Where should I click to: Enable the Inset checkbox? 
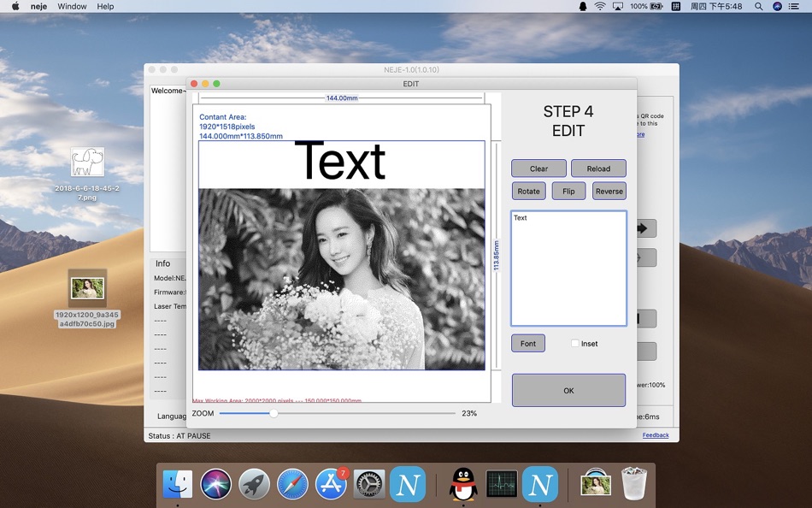pyautogui.click(x=575, y=343)
